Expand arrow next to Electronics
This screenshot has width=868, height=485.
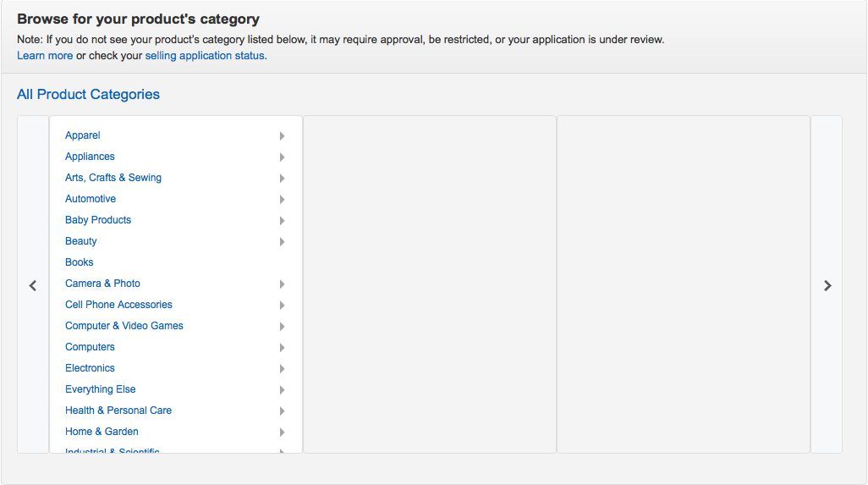(x=282, y=369)
